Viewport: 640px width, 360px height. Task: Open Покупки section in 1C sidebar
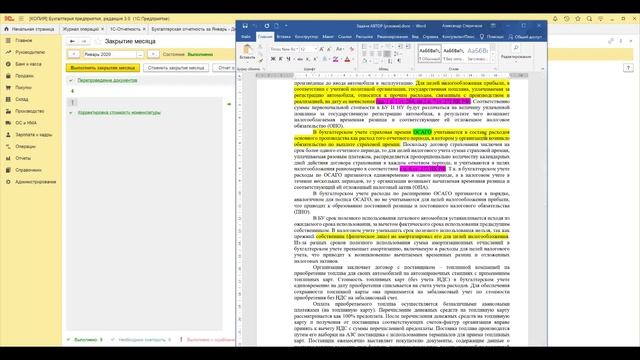[x=23, y=88]
